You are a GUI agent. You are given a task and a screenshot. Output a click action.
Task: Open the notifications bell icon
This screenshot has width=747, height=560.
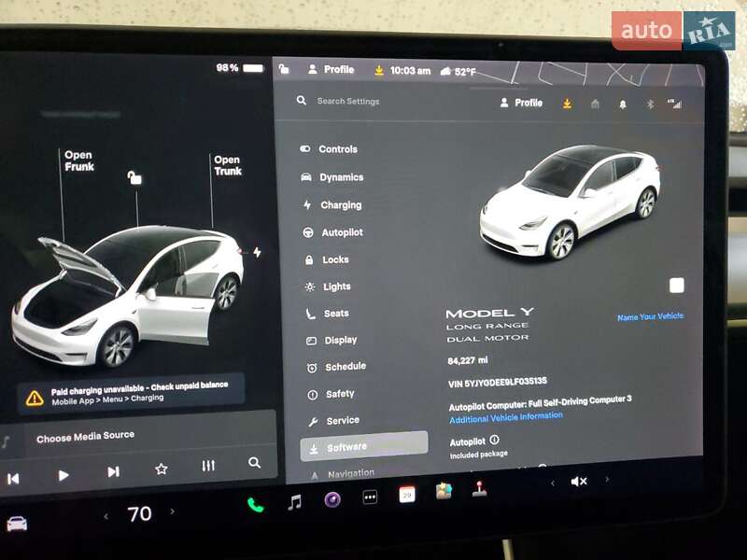coord(622,103)
